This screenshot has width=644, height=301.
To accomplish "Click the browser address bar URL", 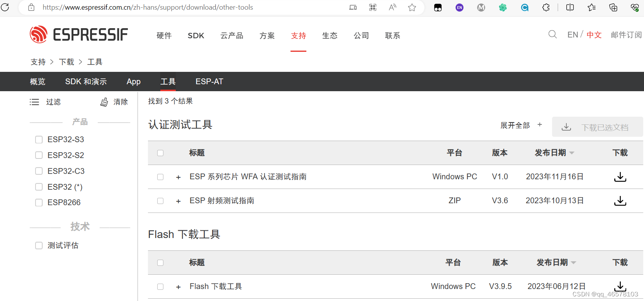I will (148, 7).
